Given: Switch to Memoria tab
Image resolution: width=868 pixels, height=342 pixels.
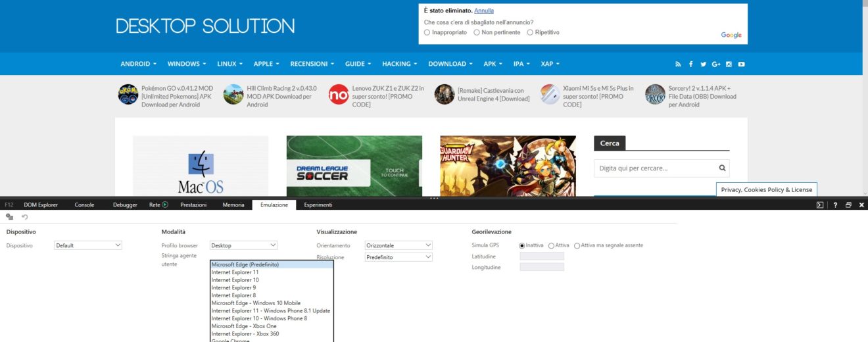Looking at the screenshot, I should coord(233,205).
